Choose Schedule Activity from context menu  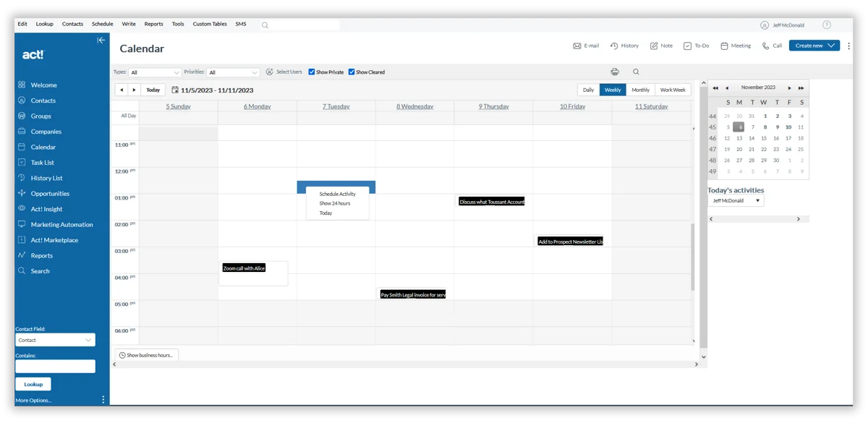[x=338, y=194]
